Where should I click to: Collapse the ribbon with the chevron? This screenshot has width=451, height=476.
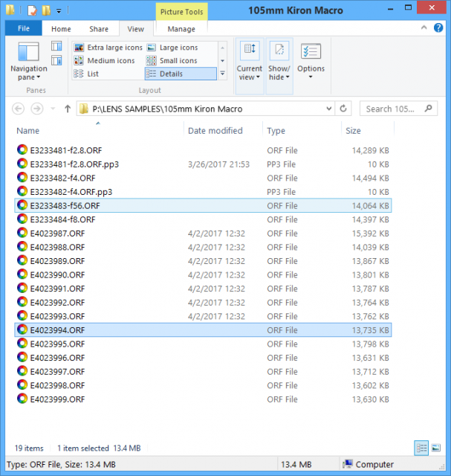(x=424, y=28)
